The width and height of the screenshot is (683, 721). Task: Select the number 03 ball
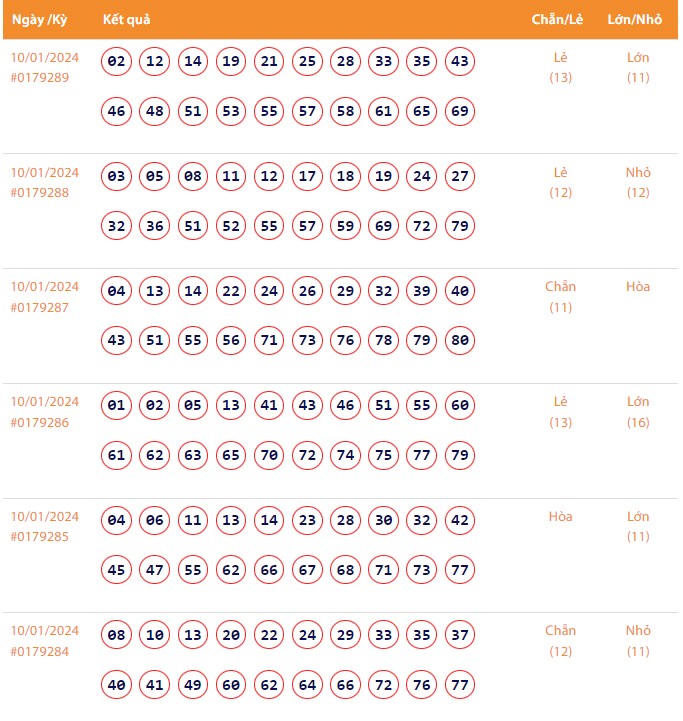tap(117, 177)
